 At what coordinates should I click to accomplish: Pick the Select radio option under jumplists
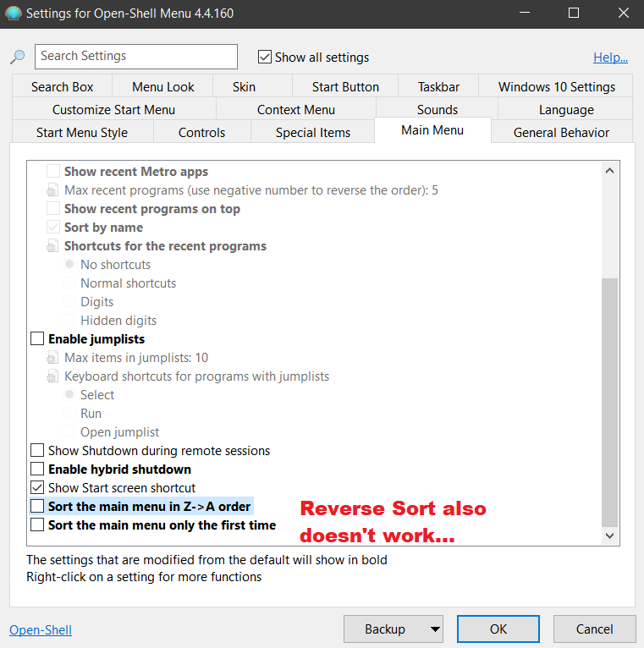click(x=69, y=394)
